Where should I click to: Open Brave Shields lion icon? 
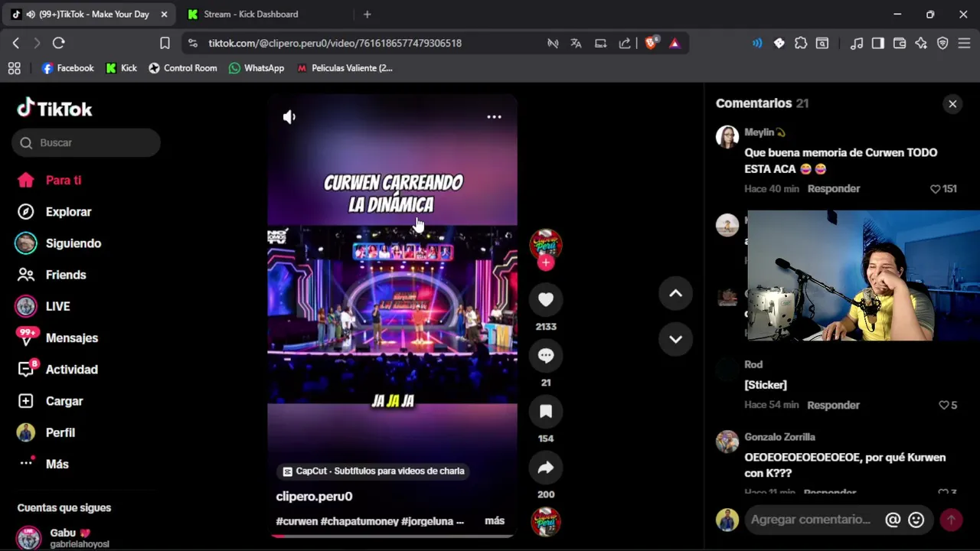650,43
